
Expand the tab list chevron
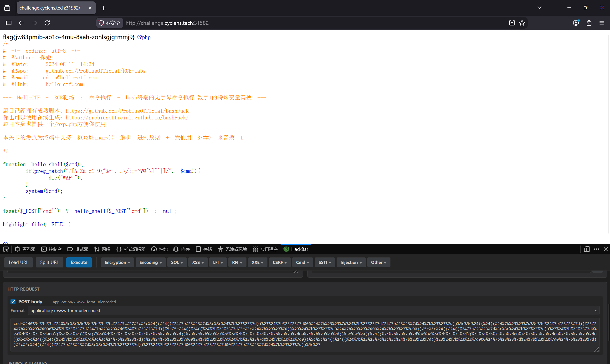pos(539,8)
